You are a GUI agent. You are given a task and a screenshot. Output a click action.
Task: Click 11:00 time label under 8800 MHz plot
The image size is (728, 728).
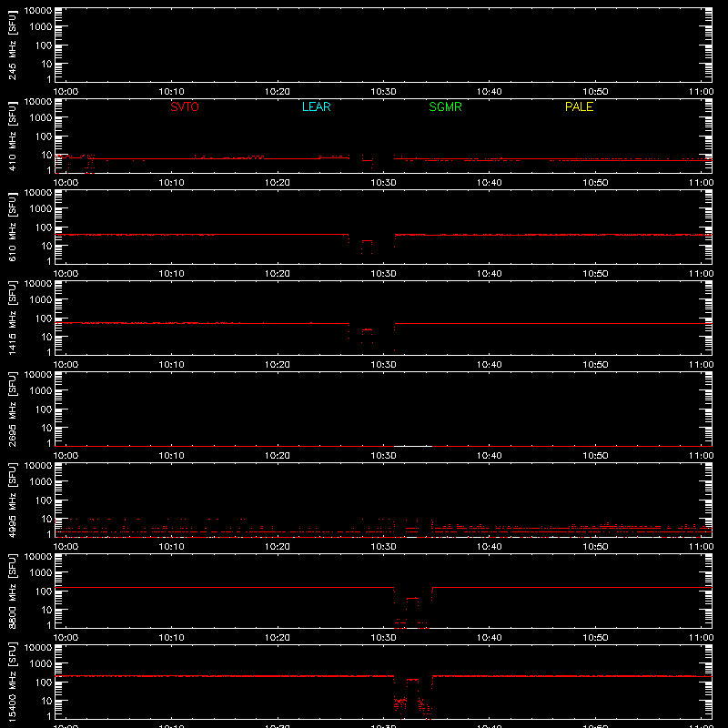(x=701, y=638)
